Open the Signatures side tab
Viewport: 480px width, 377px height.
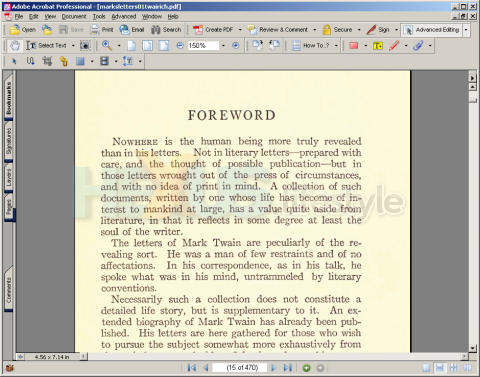click(9, 141)
